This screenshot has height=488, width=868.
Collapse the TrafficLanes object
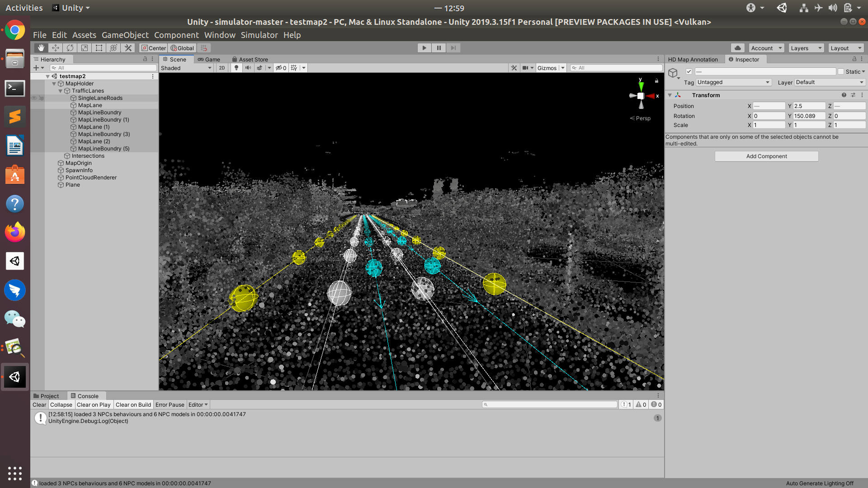[61, 91]
